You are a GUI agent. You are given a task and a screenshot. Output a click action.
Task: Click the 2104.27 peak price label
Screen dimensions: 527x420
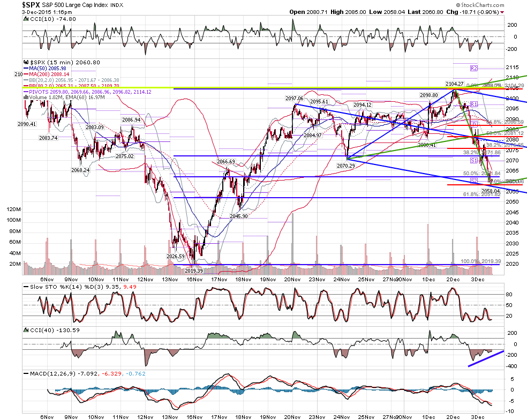click(454, 84)
